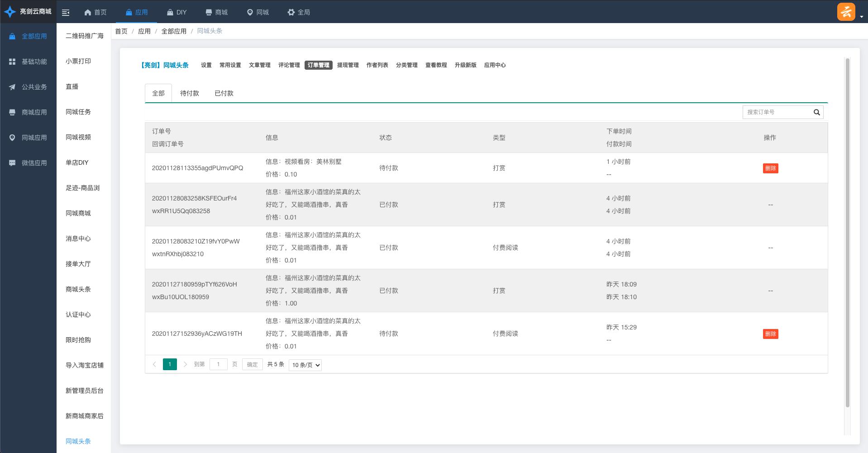Open 全局 settings in top navigation
The height and width of the screenshot is (453, 868).
(x=299, y=12)
